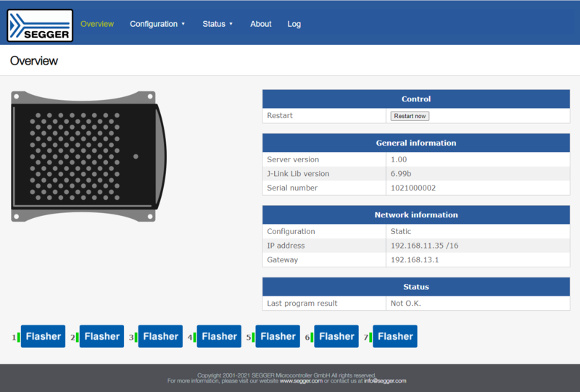Open Flasher module number 2

coord(101,336)
